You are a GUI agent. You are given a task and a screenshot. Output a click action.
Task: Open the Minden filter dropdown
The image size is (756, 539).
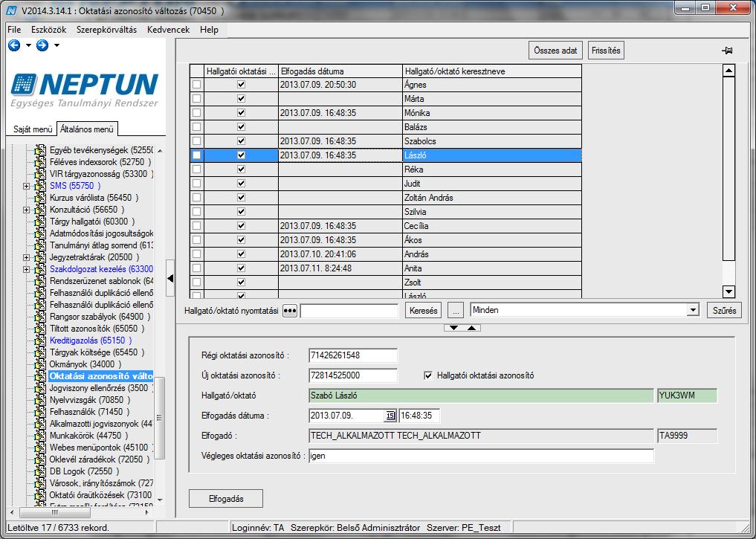click(x=693, y=310)
